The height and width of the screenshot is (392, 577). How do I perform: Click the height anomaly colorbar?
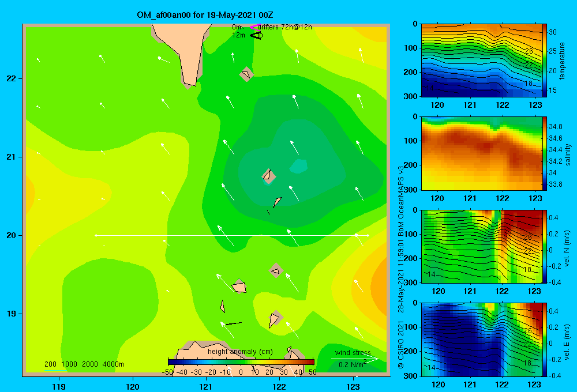click(241, 362)
